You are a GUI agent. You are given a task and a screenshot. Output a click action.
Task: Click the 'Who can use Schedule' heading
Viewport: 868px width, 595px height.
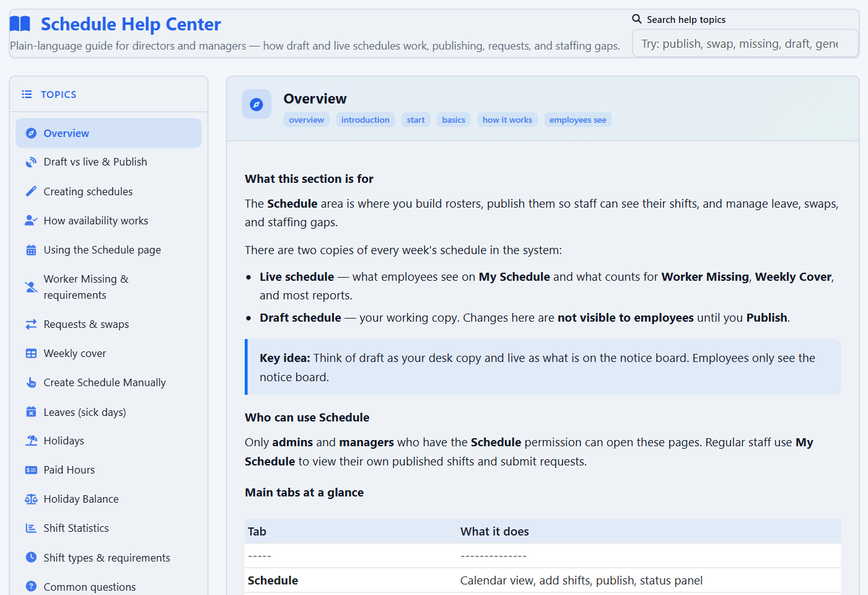[x=307, y=417]
